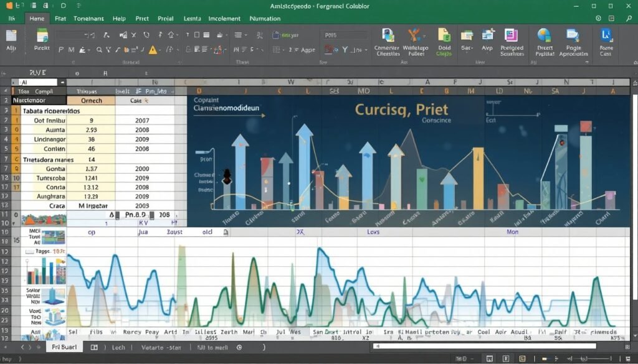Viewport: 638px width, 364px height.
Task: Click the magnifier icon in the ribbon's second row
Action: (x=99, y=50)
